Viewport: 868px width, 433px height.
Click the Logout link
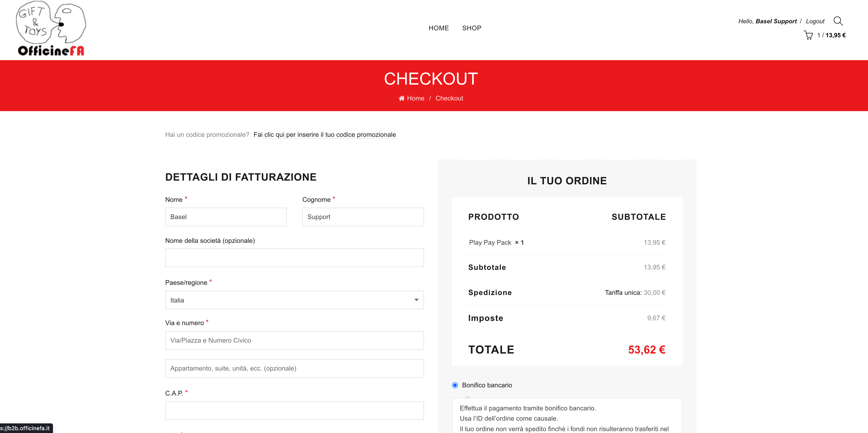[815, 21]
